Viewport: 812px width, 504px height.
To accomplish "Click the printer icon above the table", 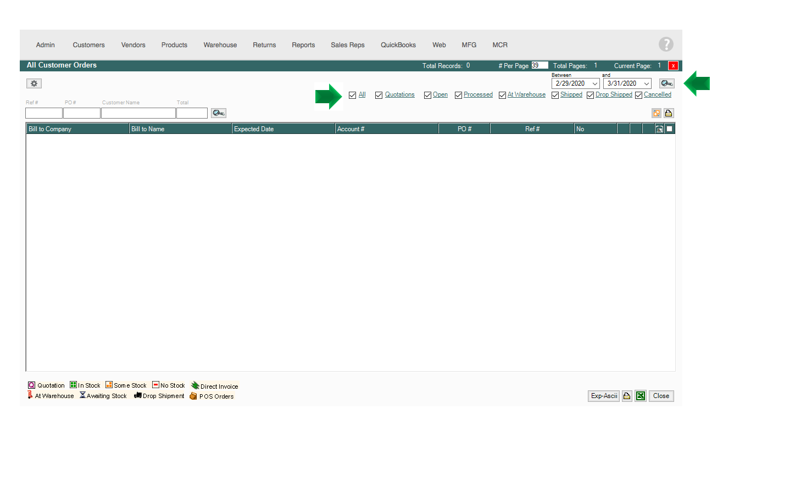I will (x=669, y=113).
